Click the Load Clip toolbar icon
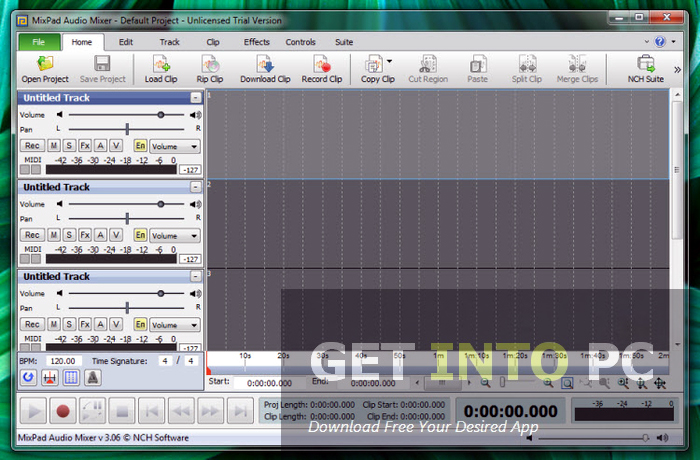The image size is (700, 460). [161, 64]
